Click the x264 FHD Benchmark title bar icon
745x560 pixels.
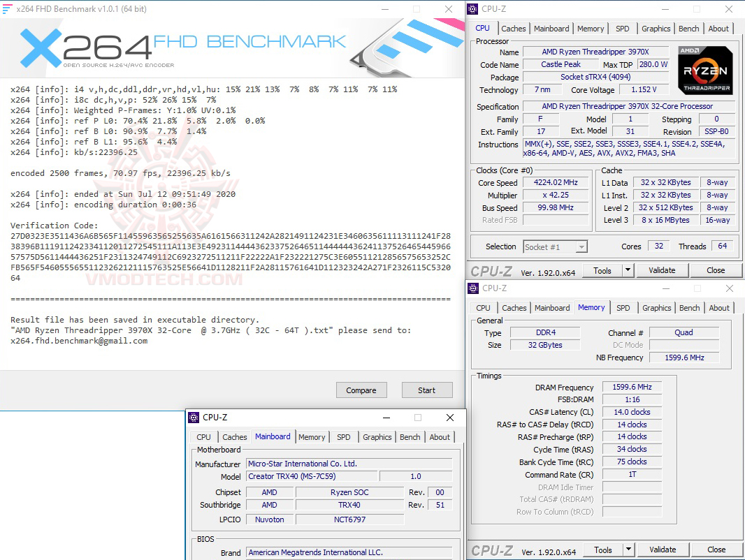(7, 9)
